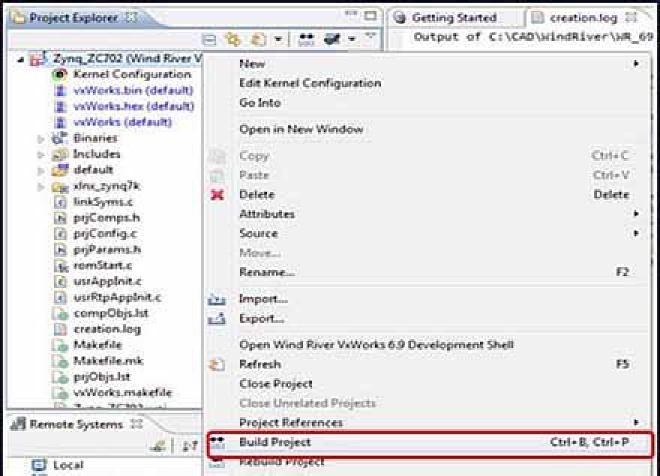The height and width of the screenshot is (476, 660).
Task: Click the Import... menu icon
Action: (x=217, y=299)
